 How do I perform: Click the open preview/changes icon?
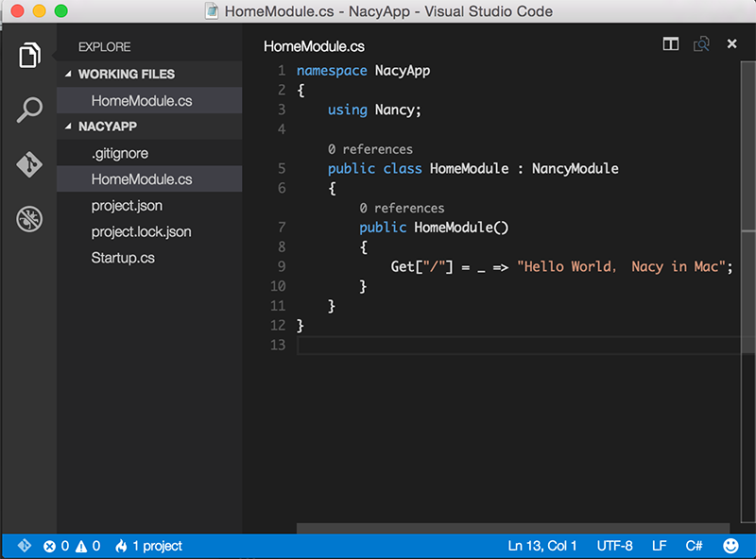click(x=701, y=44)
